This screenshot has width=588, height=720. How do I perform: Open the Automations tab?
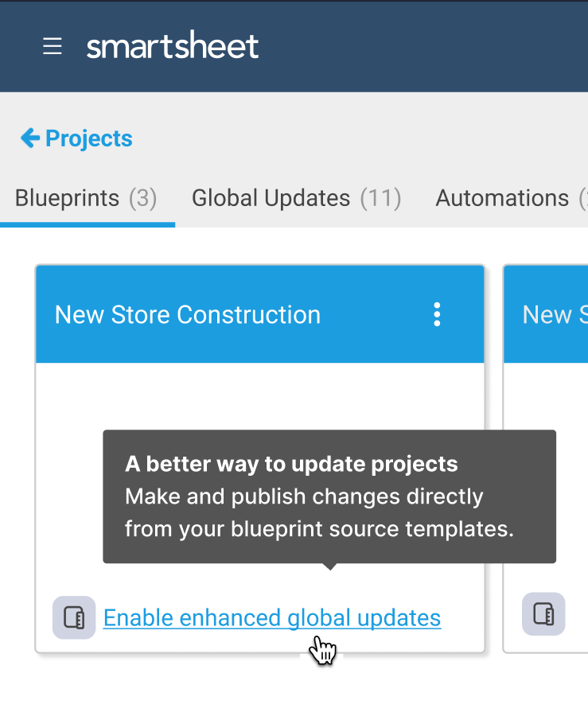coord(502,198)
